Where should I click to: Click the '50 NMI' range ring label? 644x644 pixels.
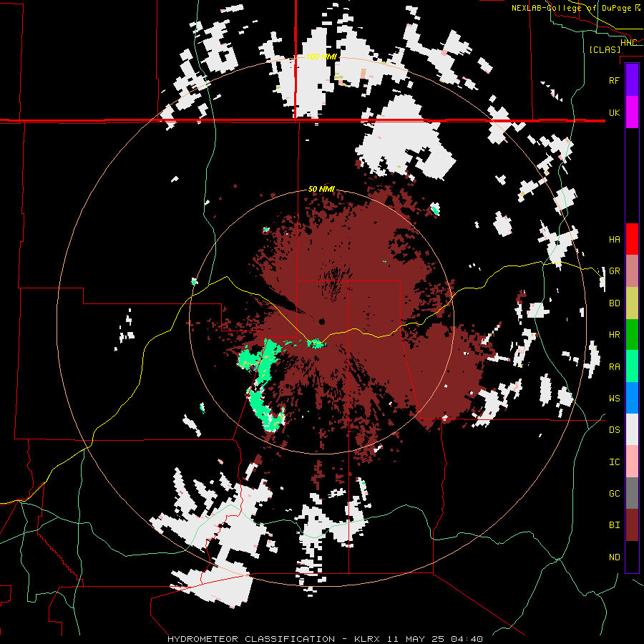click(321, 189)
